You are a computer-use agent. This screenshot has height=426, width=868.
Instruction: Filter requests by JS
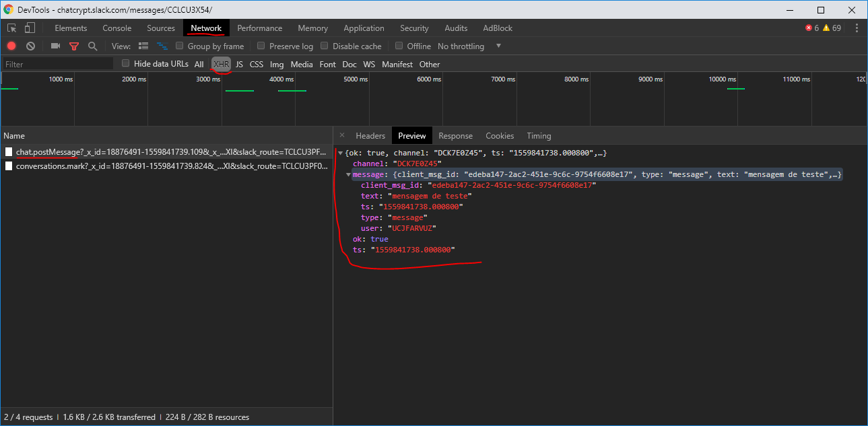click(x=239, y=65)
